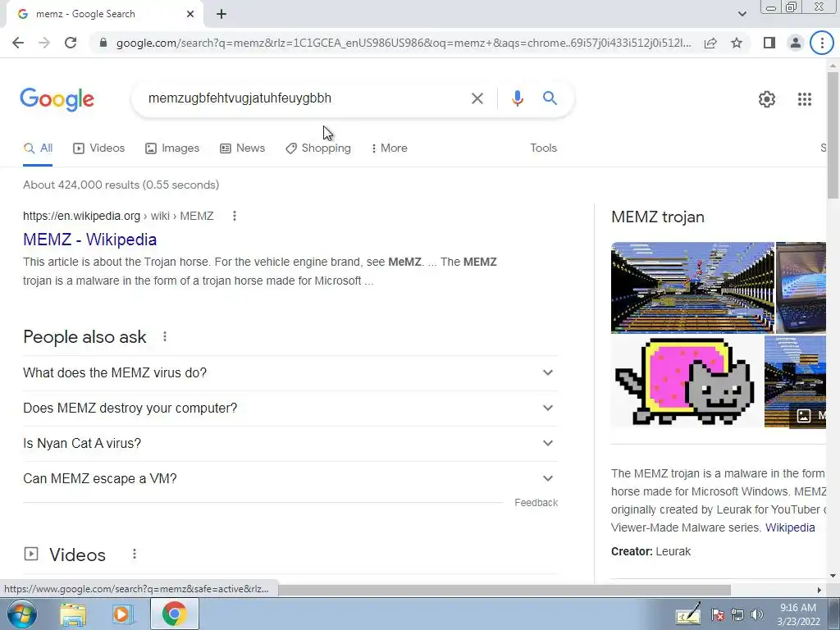This screenshot has width=840, height=630.
Task: Open the Nyan Cat image thumbnail
Action: point(687,381)
